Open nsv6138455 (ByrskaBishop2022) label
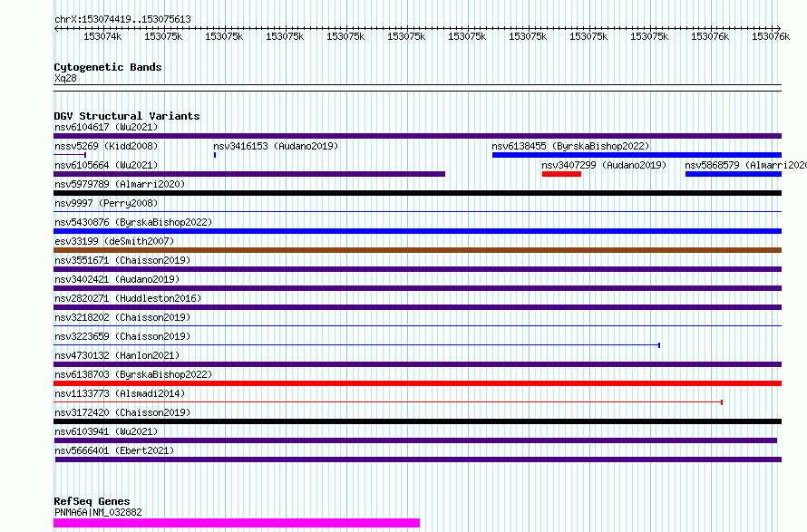This screenshot has width=807, height=532. pyautogui.click(x=570, y=146)
